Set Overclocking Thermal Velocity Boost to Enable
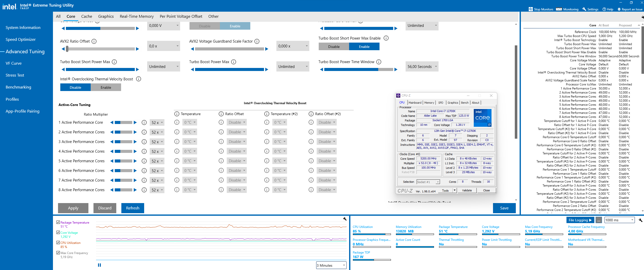This screenshot has width=644, height=270. (106, 87)
